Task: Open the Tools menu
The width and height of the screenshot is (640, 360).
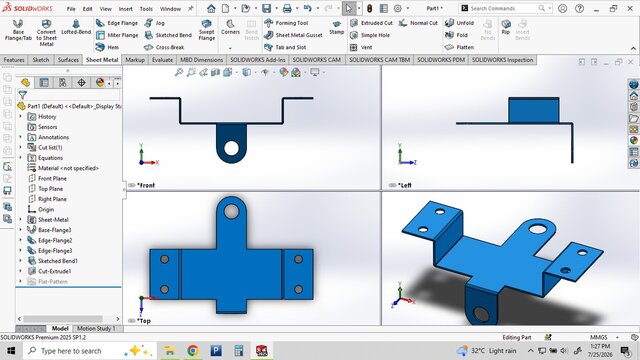Action: [x=146, y=9]
